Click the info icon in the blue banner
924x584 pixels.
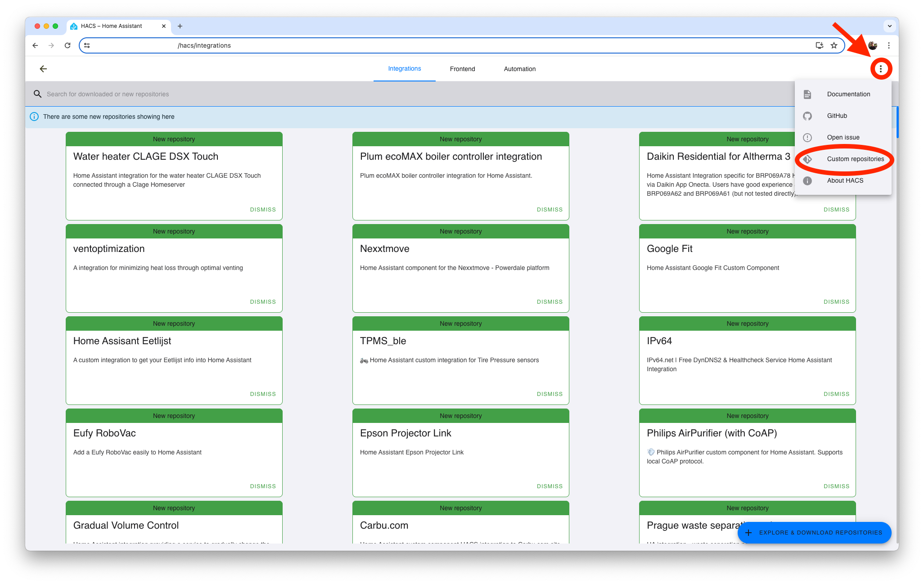[x=34, y=117]
